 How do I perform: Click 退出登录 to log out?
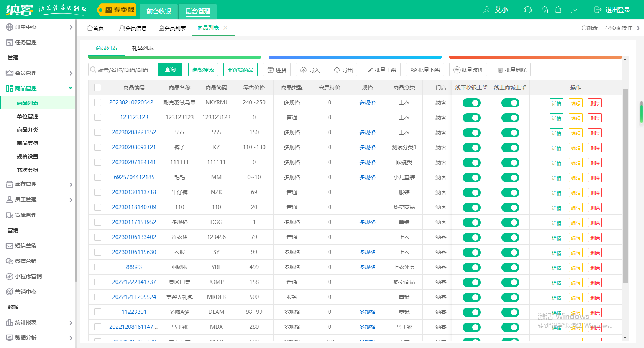point(612,10)
